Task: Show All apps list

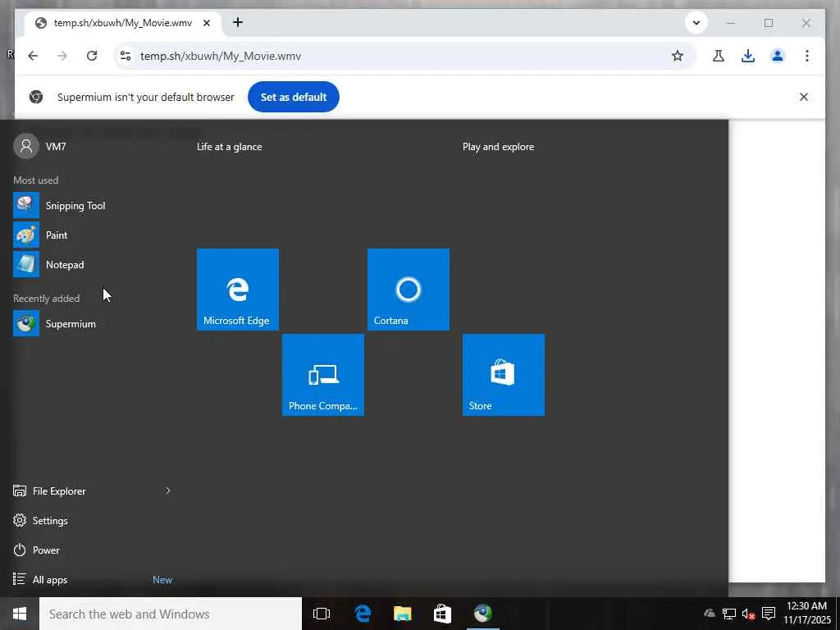Action: click(40, 579)
